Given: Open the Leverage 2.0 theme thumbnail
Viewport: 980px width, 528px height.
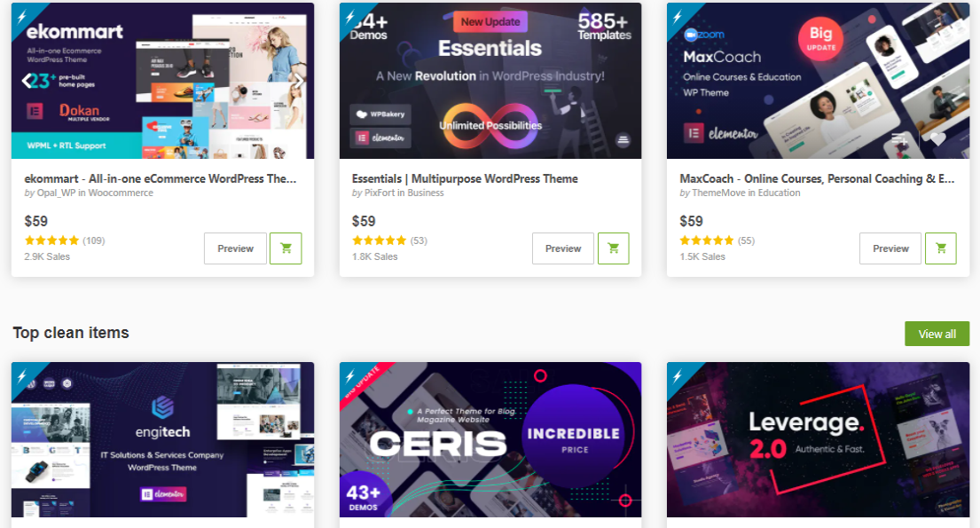Looking at the screenshot, I should pos(818,440).
